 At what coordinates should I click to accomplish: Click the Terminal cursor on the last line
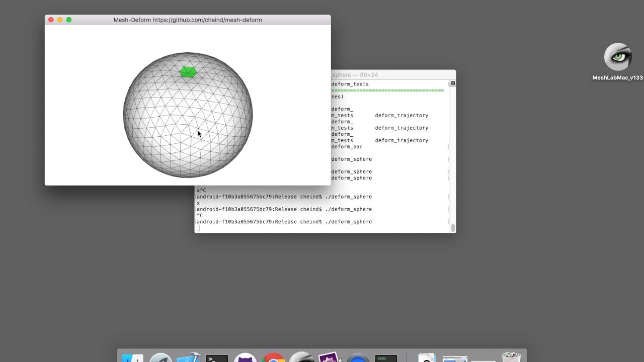[x=198, y=228]
